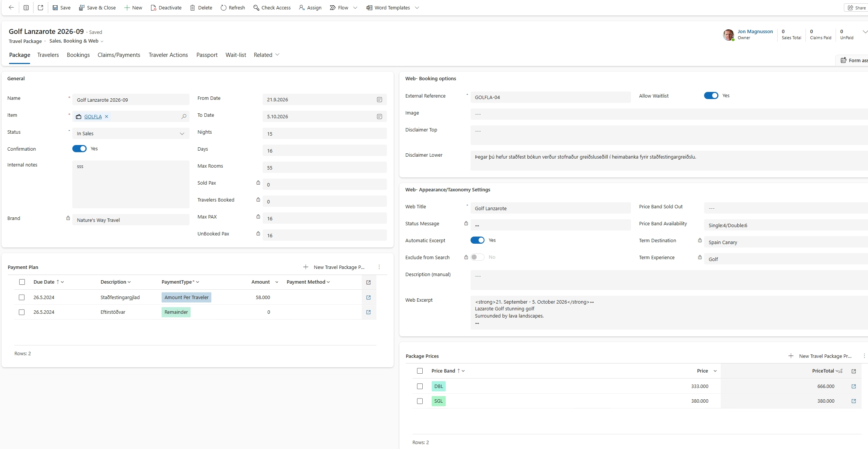Open Description column header menu
868x449 pixels.
pos(116,282)
